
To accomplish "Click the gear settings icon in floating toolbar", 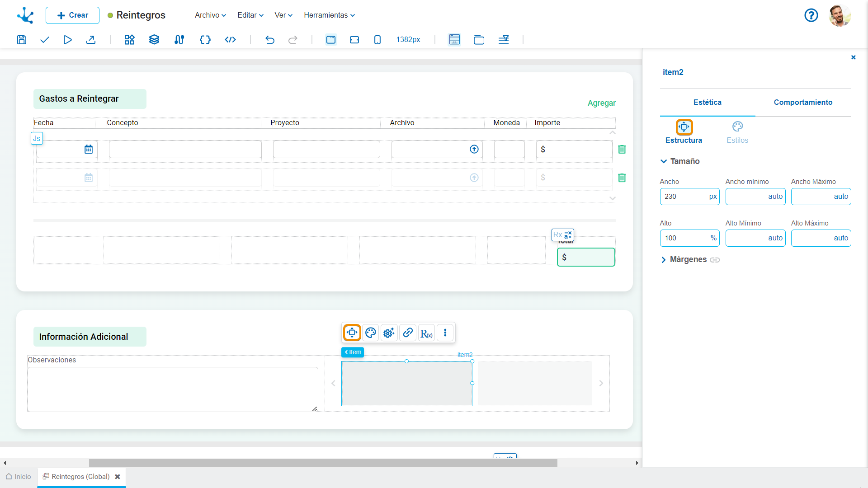I will [389, 333].
